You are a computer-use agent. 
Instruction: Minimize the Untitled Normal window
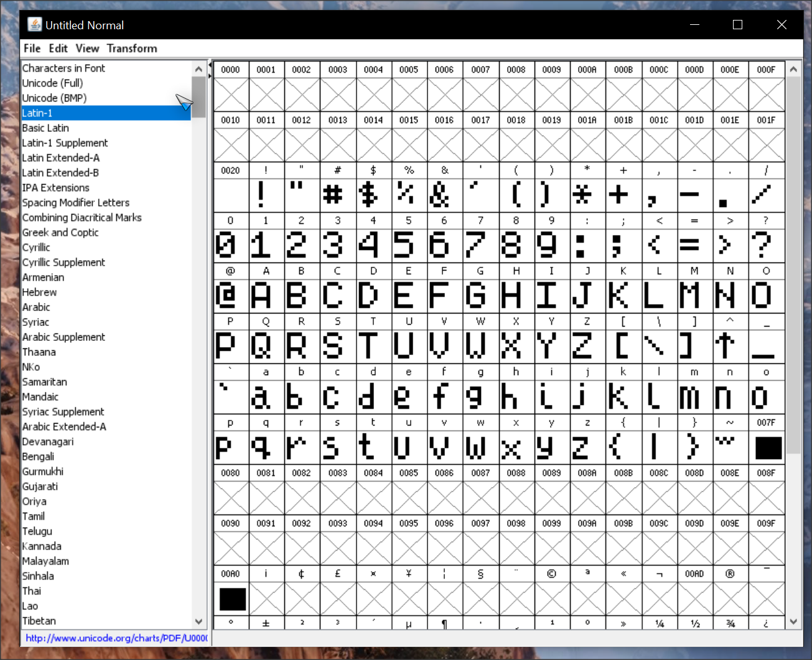[695, 25]
